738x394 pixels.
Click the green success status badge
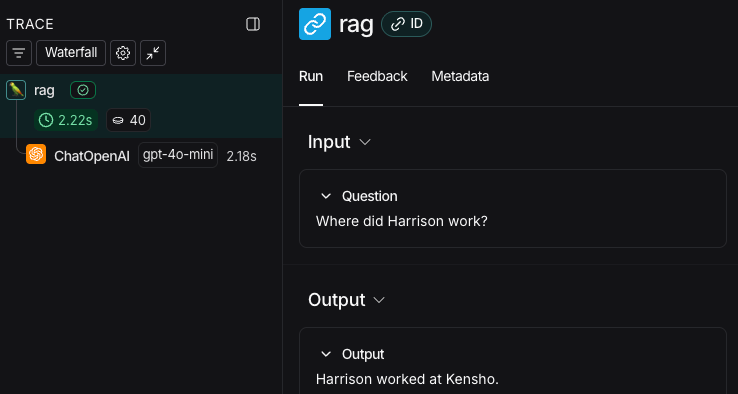83,90
